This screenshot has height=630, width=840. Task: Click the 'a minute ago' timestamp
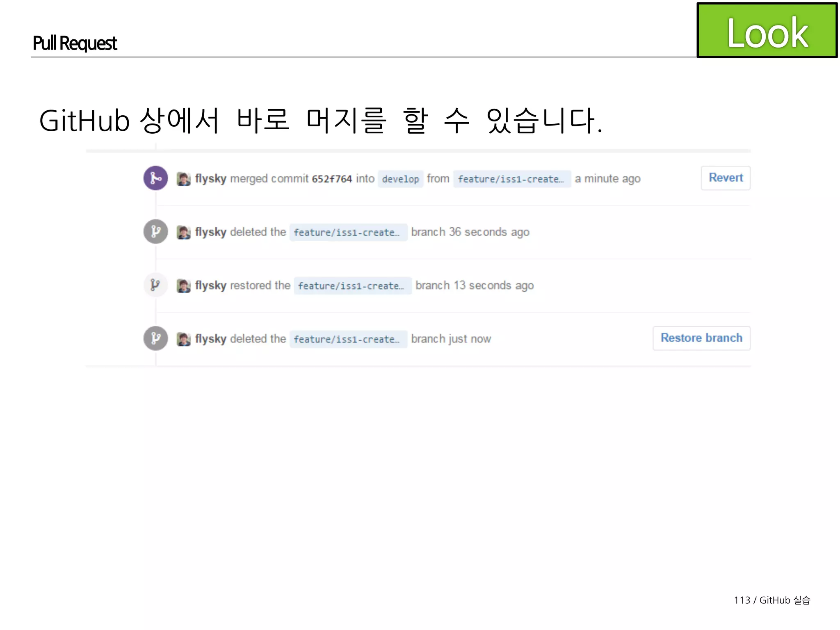point(607,179)
